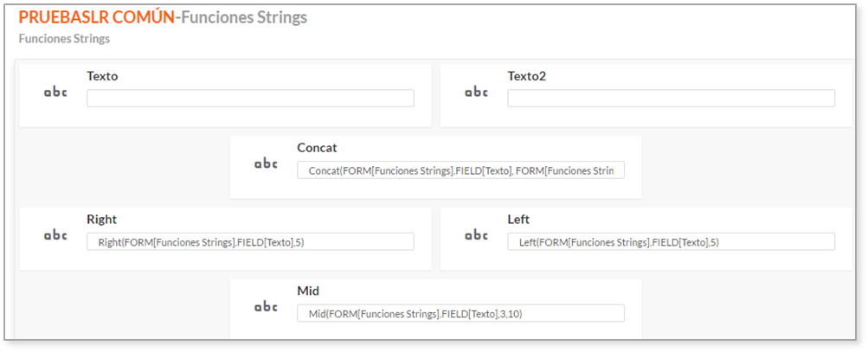868x352 pixels.
Task: Click the abc icon beside Texto2
Action: point(476,93)
